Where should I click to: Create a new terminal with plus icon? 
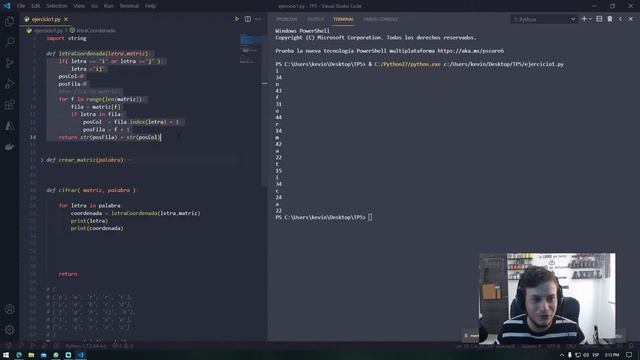point(584,19)
